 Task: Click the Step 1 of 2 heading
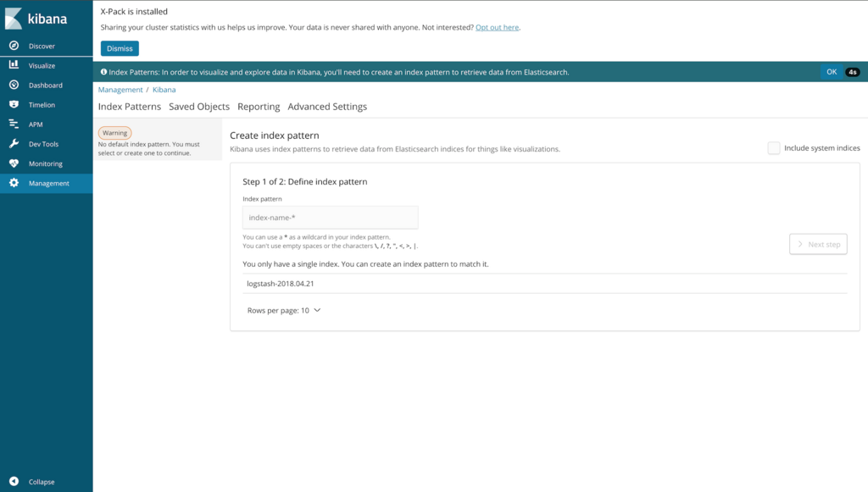[x=304, y=182]
